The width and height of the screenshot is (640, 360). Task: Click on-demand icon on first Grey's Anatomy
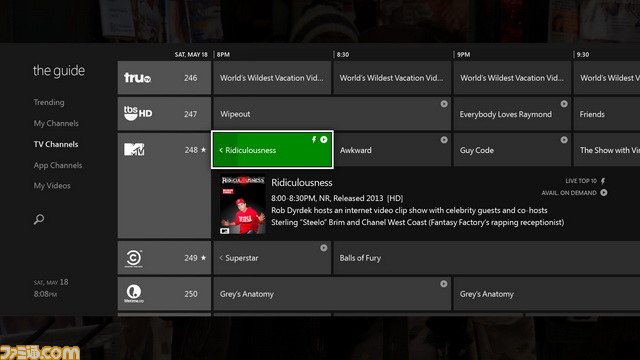(x=444, y=284)
